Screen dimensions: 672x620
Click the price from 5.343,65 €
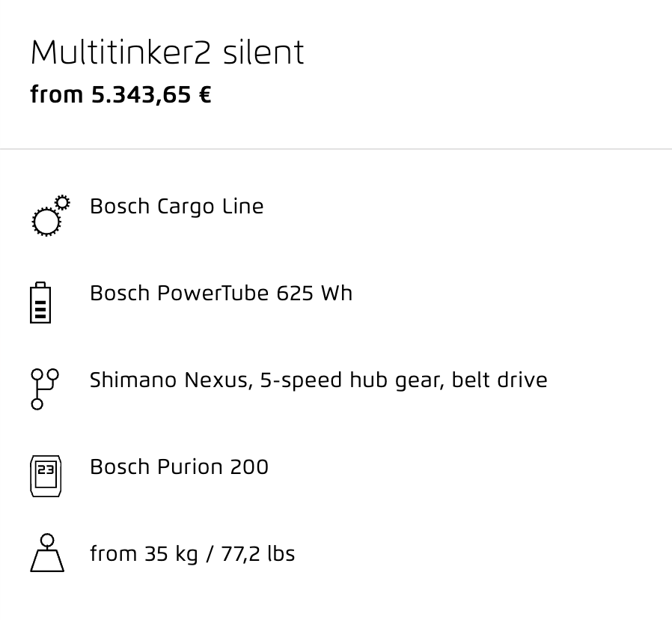coord(121,95)
